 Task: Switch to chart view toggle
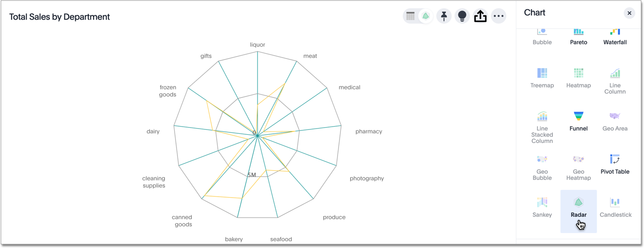click(x=425, y=16)
